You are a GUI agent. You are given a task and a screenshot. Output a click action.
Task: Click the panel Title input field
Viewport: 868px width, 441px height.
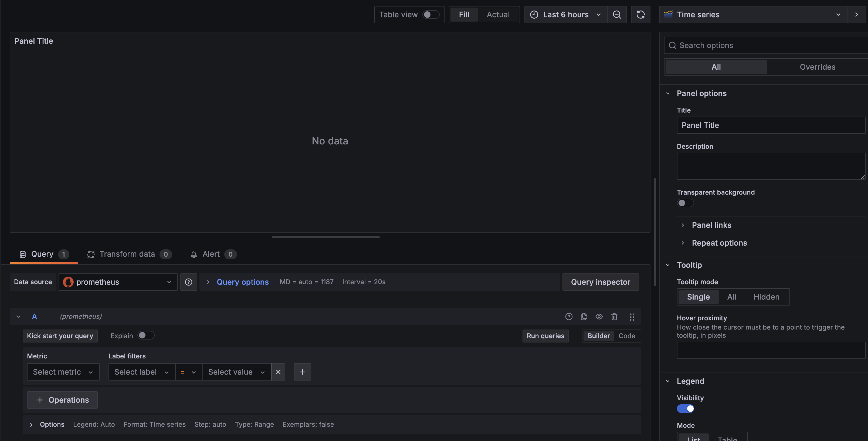[x=771, y=125]
